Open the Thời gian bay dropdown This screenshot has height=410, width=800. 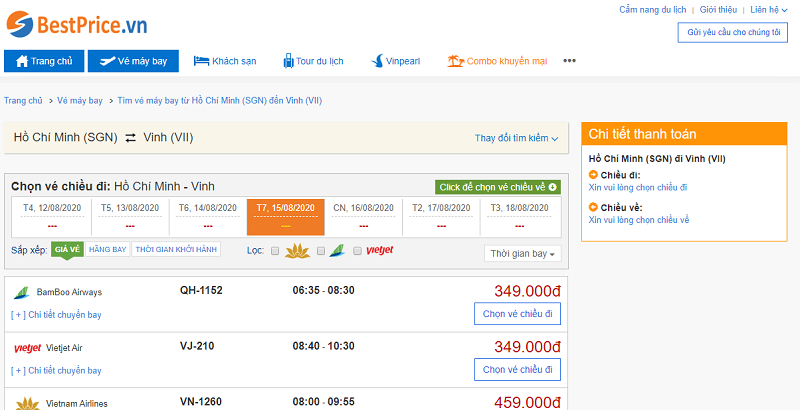pyautogui.click(x=522, y=253)
